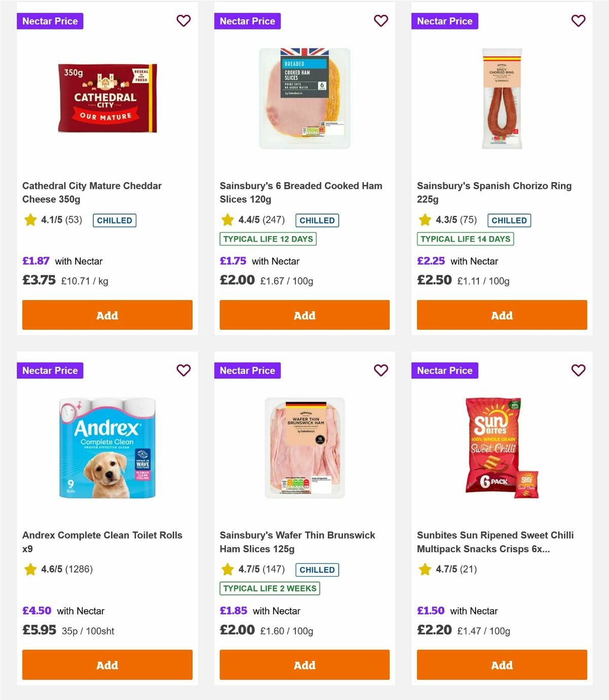The width and height of the screenshot is (609, 700).
Task: Favourite the Cathedral City cheese heart icon
Action: coord(184,21)
